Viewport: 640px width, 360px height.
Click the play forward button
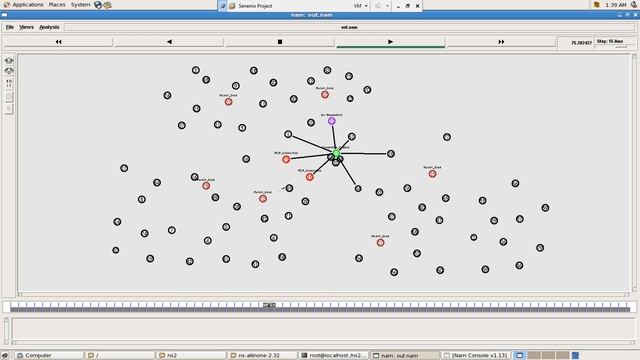tap(391, 42)
